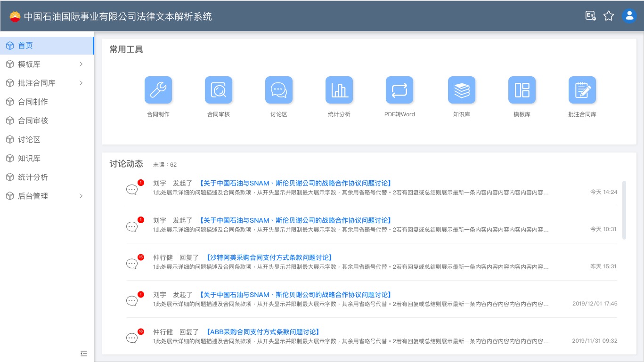644x362 pixels.
Task: Click the chat icon with badge 15
Action: [x=132, y=264]
